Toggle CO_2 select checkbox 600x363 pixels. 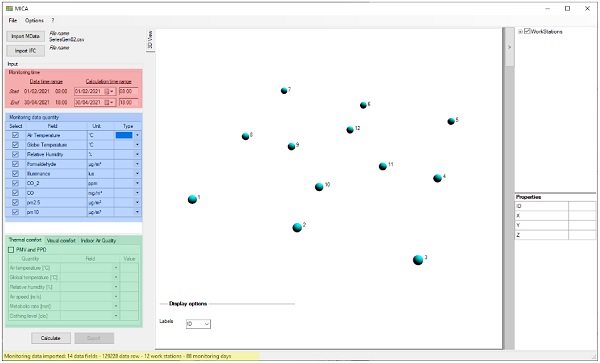15,183
